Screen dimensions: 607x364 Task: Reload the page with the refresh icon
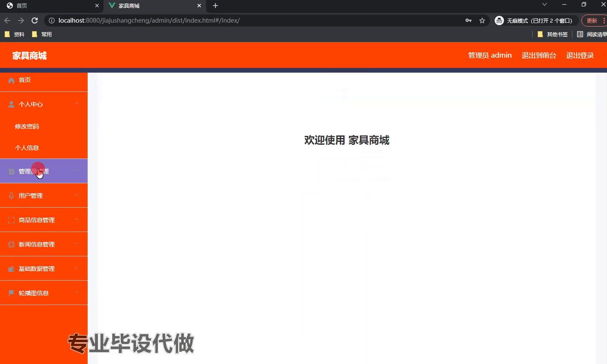pos(35,20)
